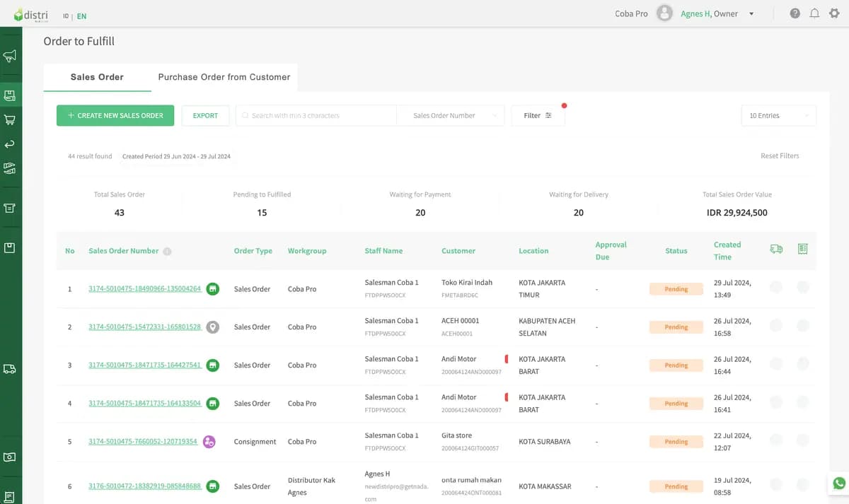Open the Sales Order Number search-type dropdown
Viewport: 849px width, 504px height.
pos(450,115)
